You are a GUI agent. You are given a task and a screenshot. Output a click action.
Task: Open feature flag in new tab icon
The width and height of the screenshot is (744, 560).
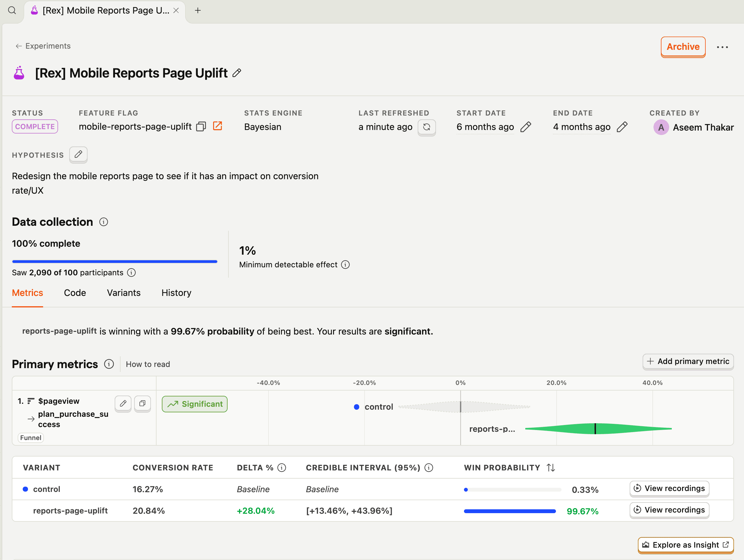point(218,126)
